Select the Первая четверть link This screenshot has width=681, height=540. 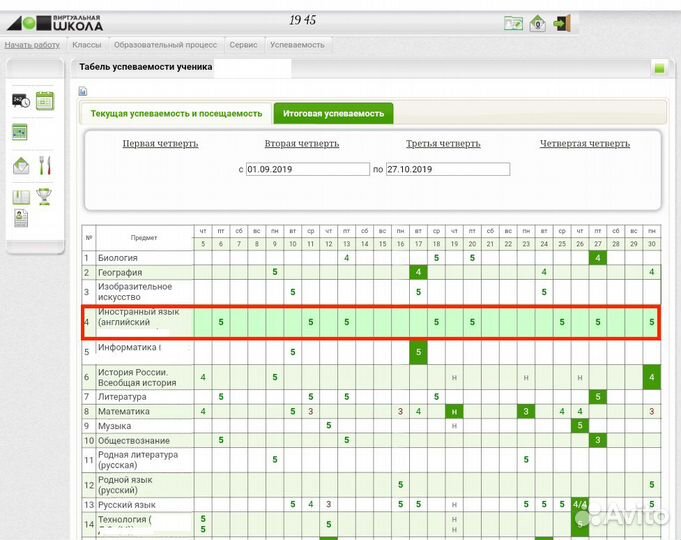tap(160, 143)
